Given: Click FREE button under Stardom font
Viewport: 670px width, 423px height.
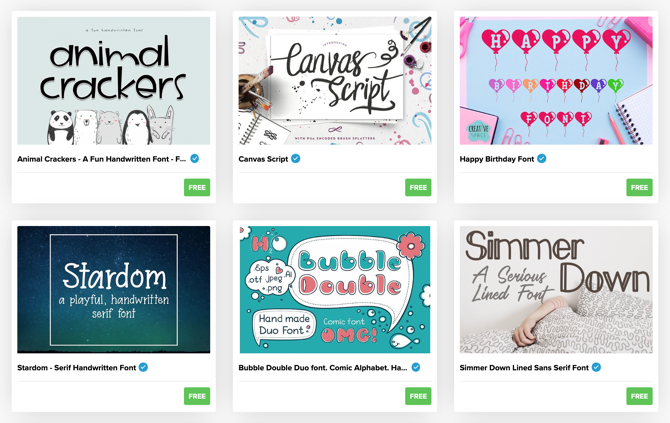Looking at the screenshot, I should coord(197,396).
